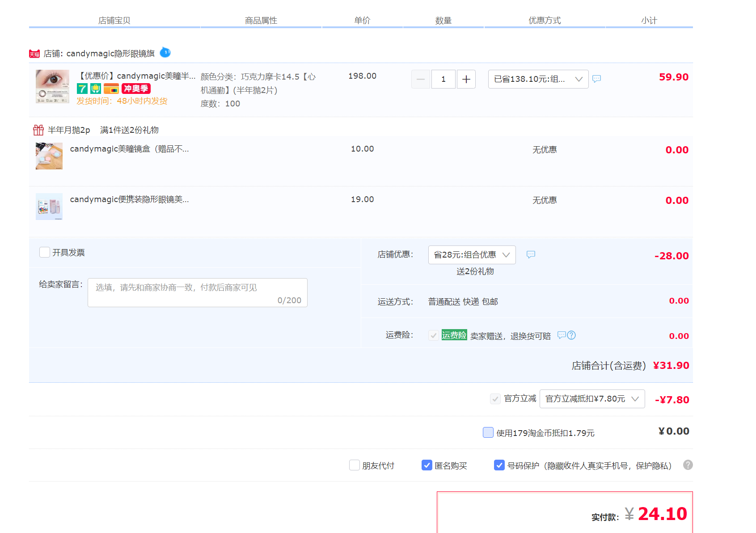Screen dimensions: 756x533
Task: Click the speech bubble icon after 退换货可赔
Action: [562, 335]
